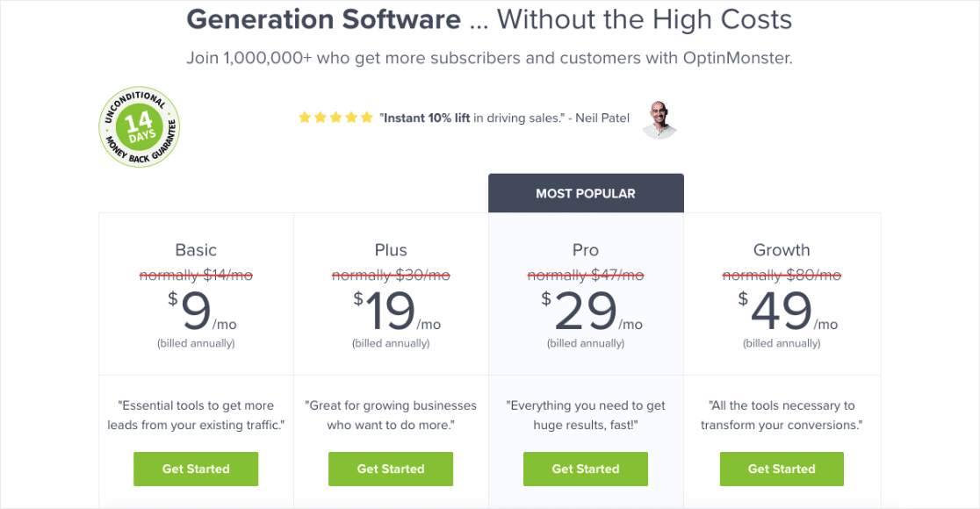Click the MOST POPULAR banner above Pro
This screenshot has width=980, height=509.
pos(586,192)
